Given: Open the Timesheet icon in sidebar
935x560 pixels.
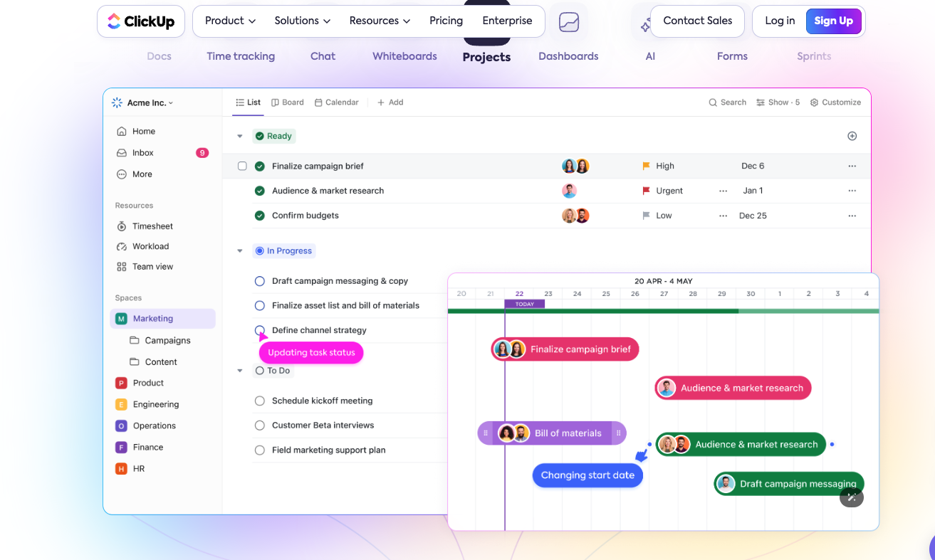Looking at the screenshot, I should point(122,226).
